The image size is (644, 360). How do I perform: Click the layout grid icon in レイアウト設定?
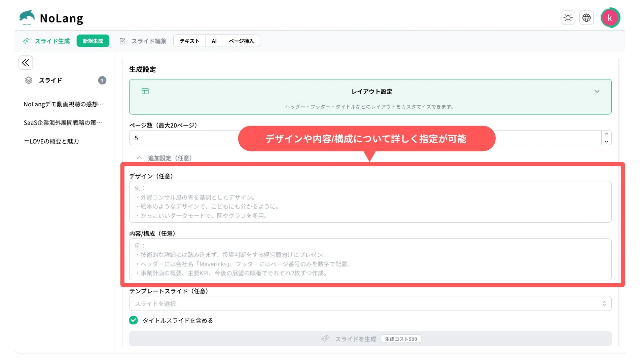coord(145,91)
